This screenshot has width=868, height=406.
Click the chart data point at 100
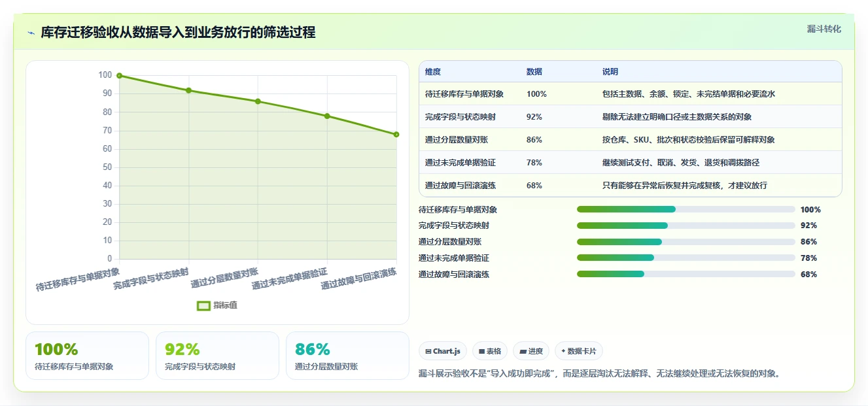tap(120, 76)
